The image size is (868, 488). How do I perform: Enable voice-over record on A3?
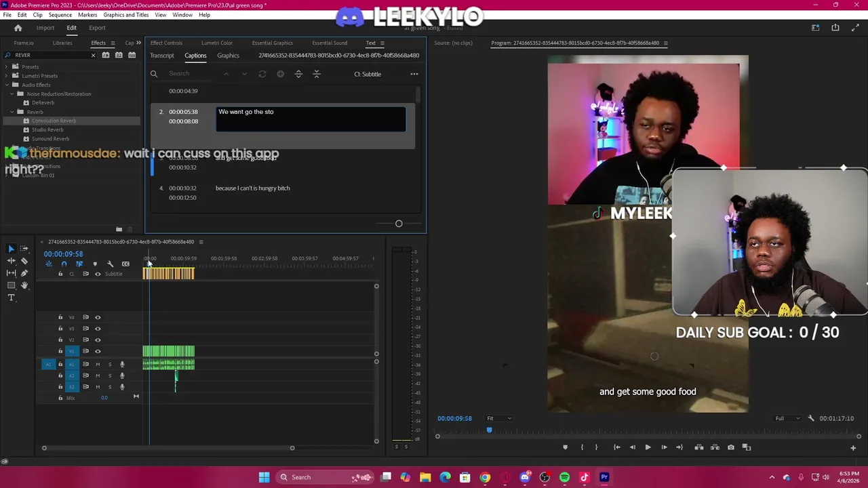pyautogui.click(x=122, y=387)
